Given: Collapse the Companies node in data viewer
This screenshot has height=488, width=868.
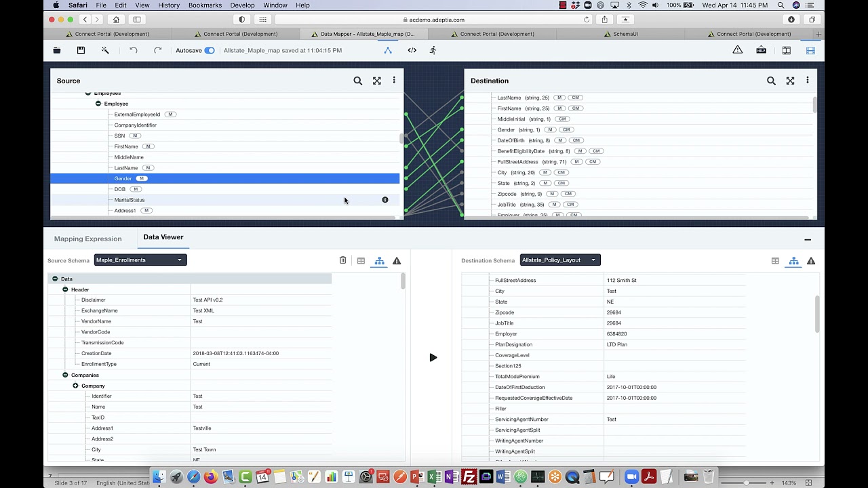Looking at the screenshot, I should (x=65, y=375).
